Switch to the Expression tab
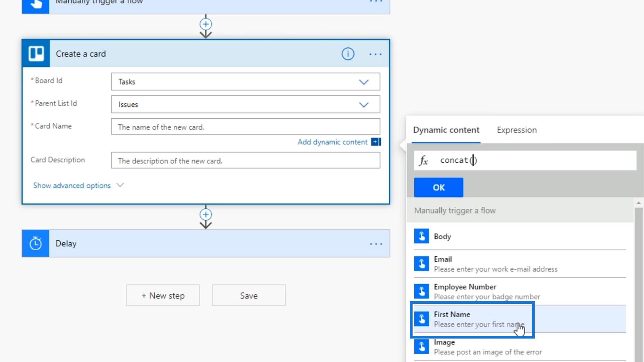Viewport: 644px width, 362px height. [517, 130]
